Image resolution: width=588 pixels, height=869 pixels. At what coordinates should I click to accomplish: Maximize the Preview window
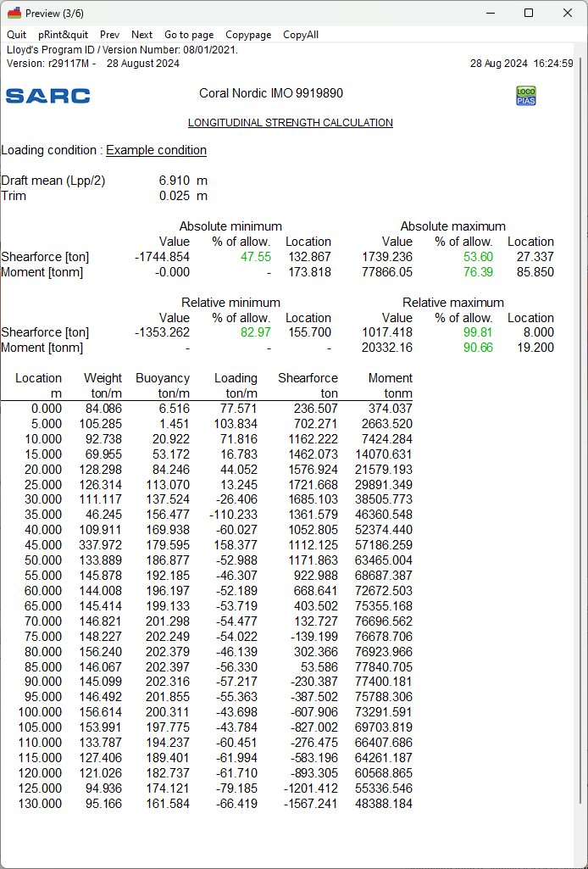point(529,13)
